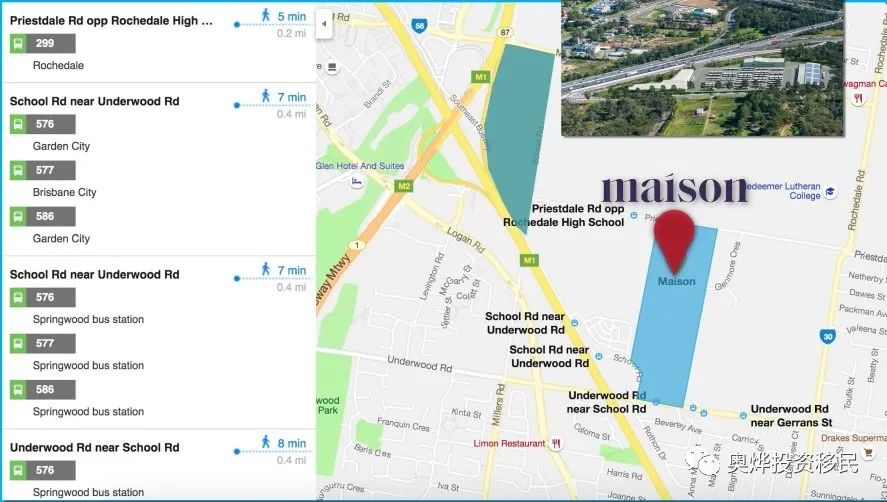
Task: Click 'Brisbane City' destination text
Action: click(64, 192)
